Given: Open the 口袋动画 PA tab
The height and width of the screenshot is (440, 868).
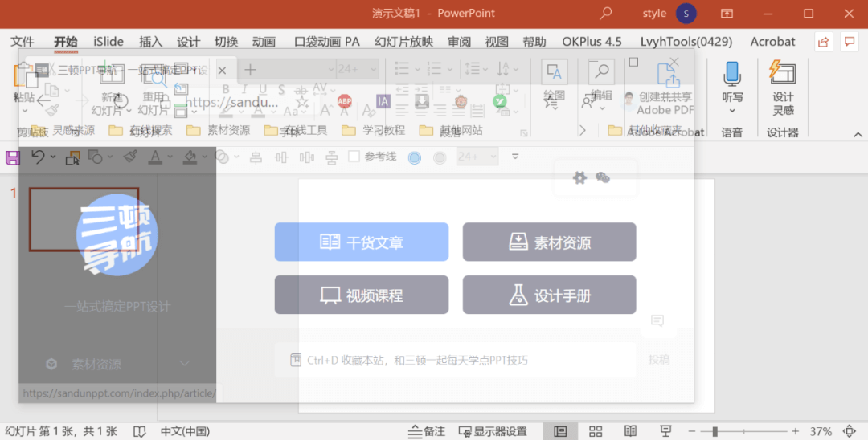Looking at the screenshot, I should (326, 42).
